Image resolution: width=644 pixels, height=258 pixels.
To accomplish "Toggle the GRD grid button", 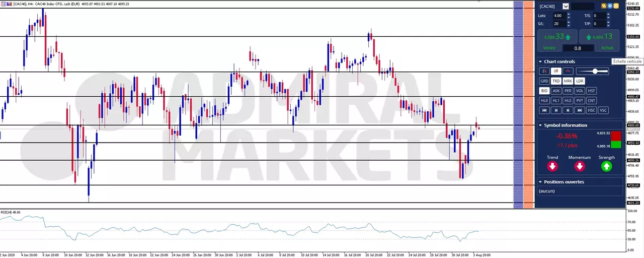I will (544, 81).
